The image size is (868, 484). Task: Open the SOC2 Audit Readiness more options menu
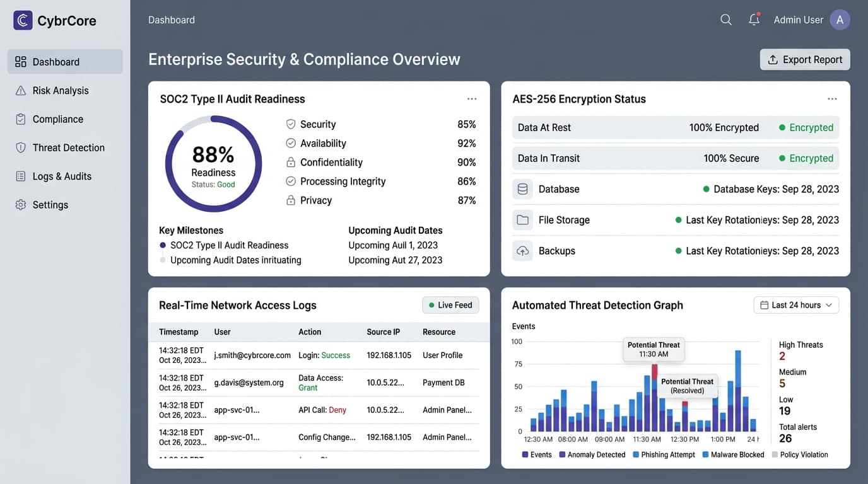(472, 99)
